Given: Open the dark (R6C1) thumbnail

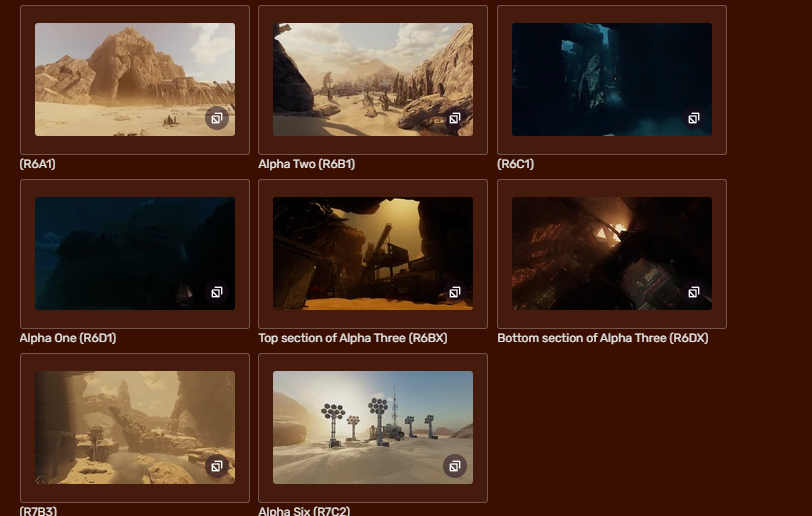Looking at the screenshot, I should click(612, 79).
